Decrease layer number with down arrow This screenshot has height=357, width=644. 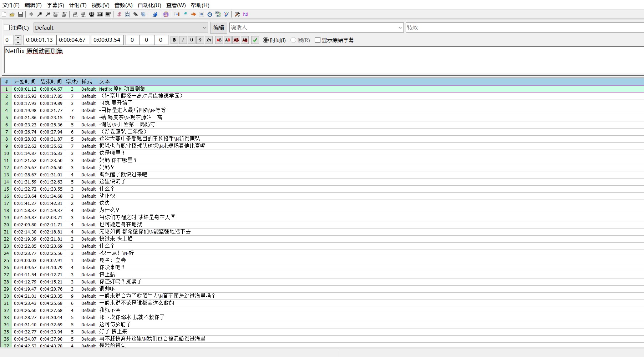point(18,42)
